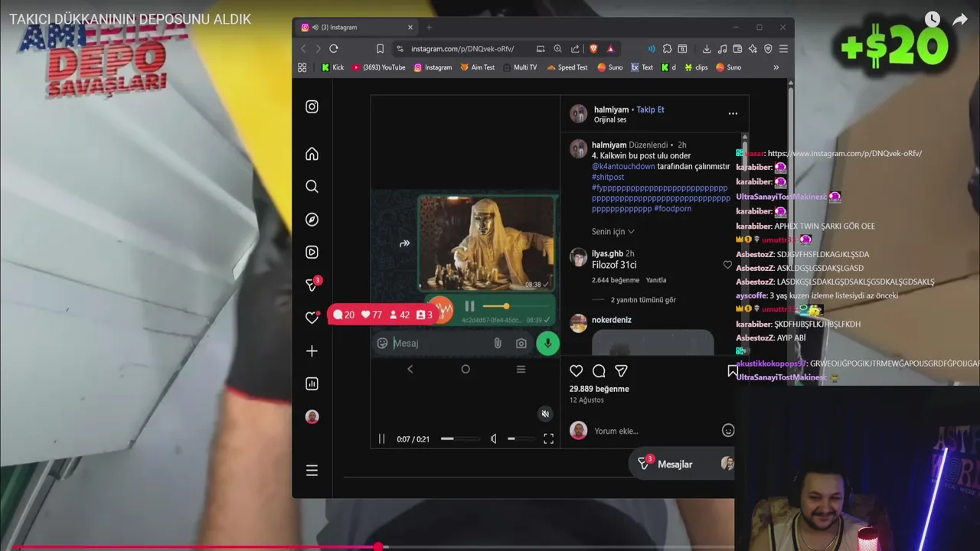980x551 pixels.
Task: Share the post with paper-plane icon
Action: 621,371
